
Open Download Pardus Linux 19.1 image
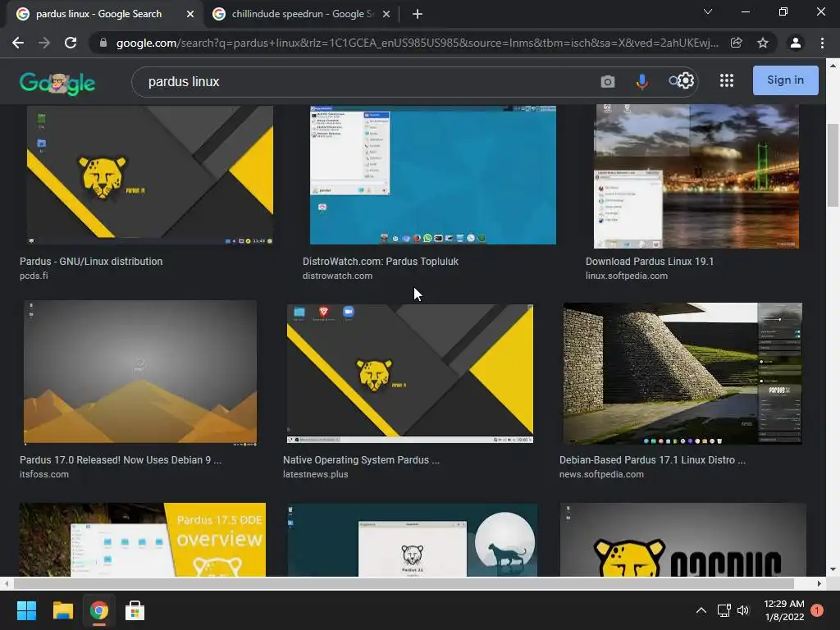pos(696,176)
